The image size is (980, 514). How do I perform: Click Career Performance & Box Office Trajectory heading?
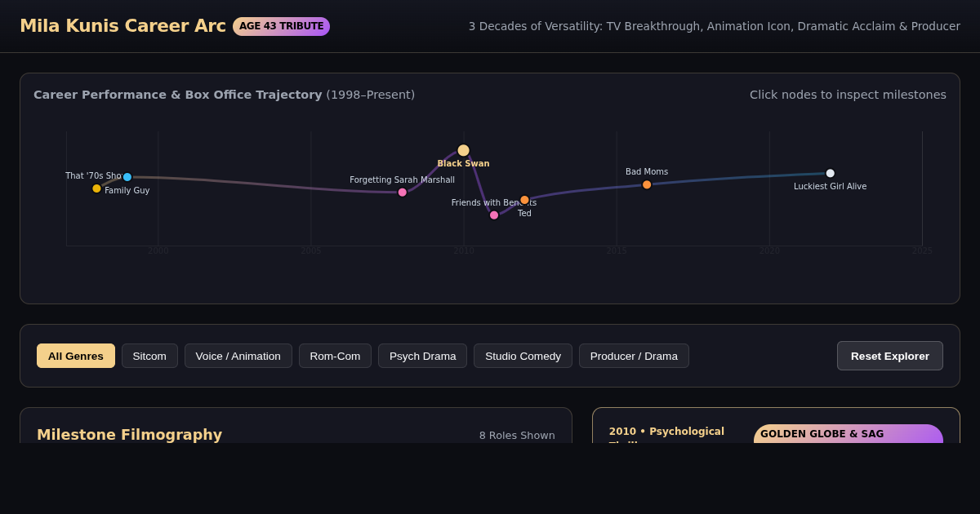pyautogui.click(x=178, y=95)
